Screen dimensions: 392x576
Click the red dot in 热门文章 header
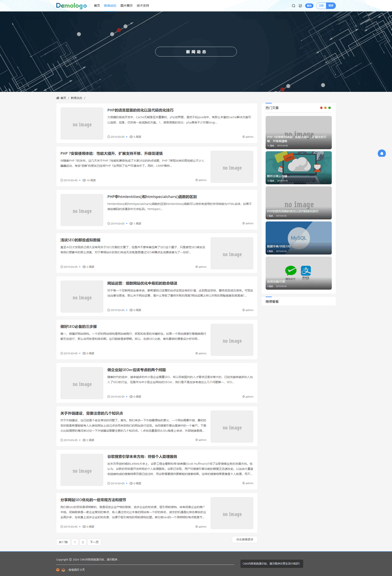[x=321, y=108]
